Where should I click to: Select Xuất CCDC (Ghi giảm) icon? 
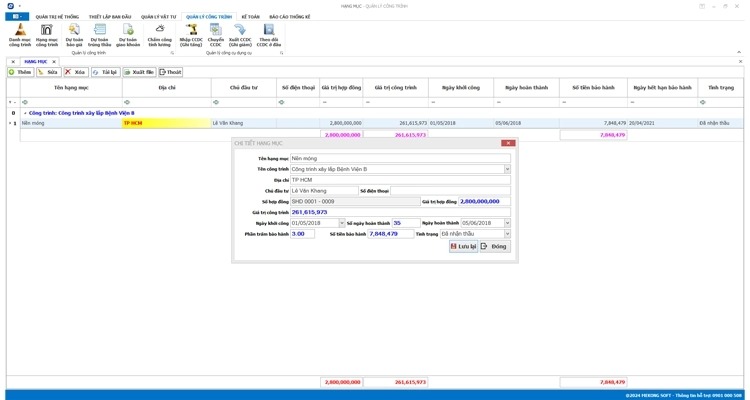point(240,35)
